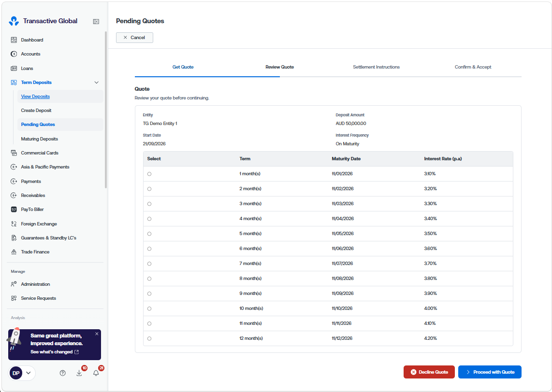Click the Loans icon in sidebar
The width and height of the screenshot is (552, 392).
(x=14, y=68)
